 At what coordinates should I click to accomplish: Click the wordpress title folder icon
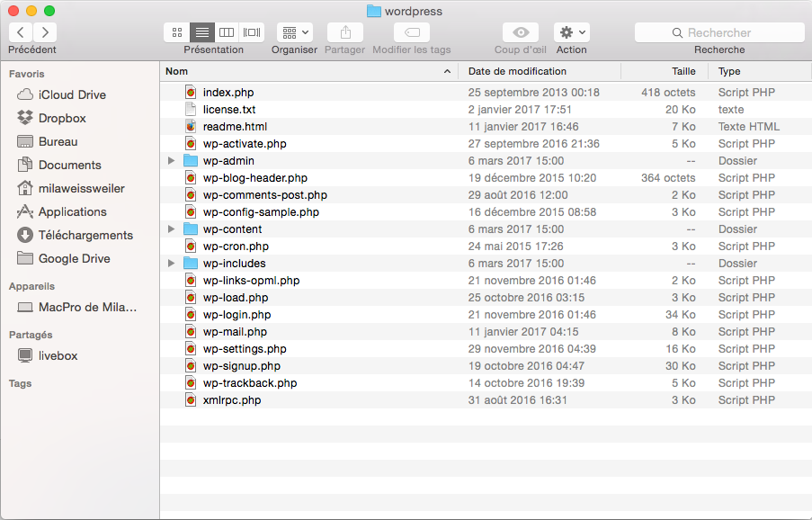(374, 11)
